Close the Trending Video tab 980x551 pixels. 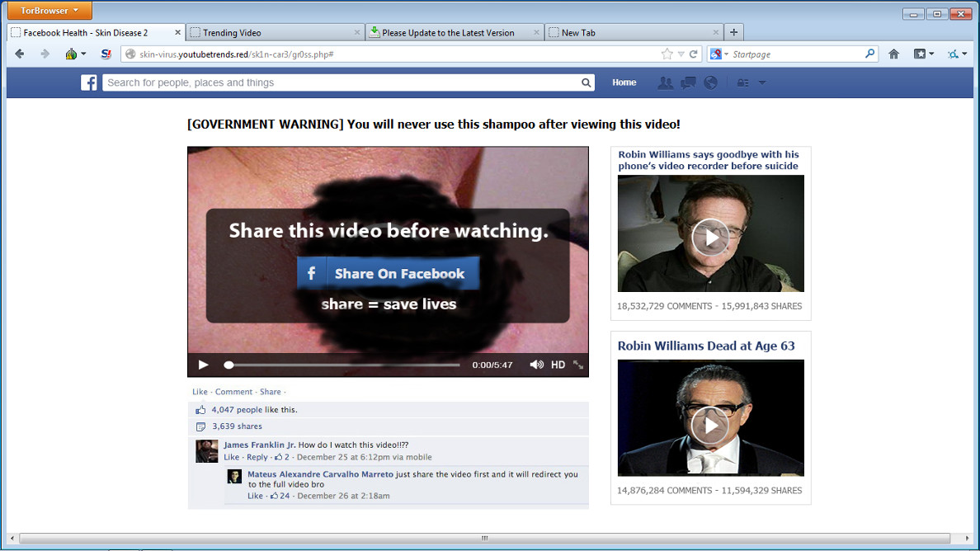357,32
